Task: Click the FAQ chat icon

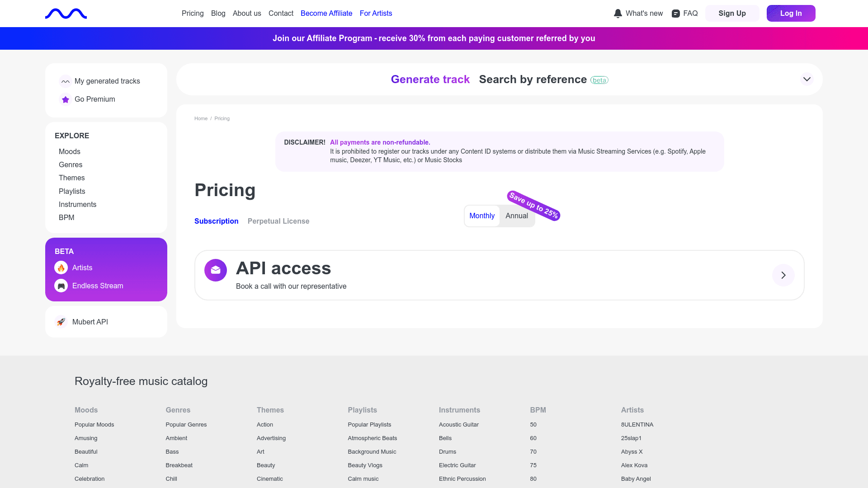Action: (x=676, y=14)
